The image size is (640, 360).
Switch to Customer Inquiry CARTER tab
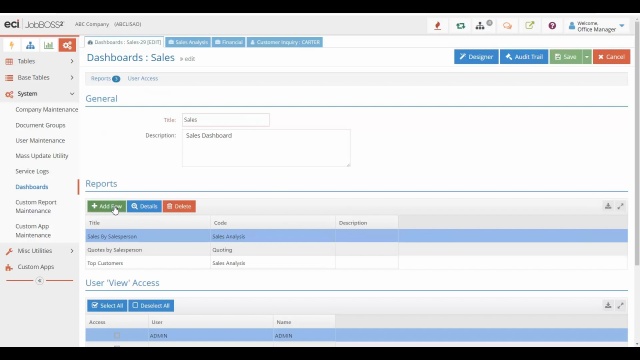(285, 42)
